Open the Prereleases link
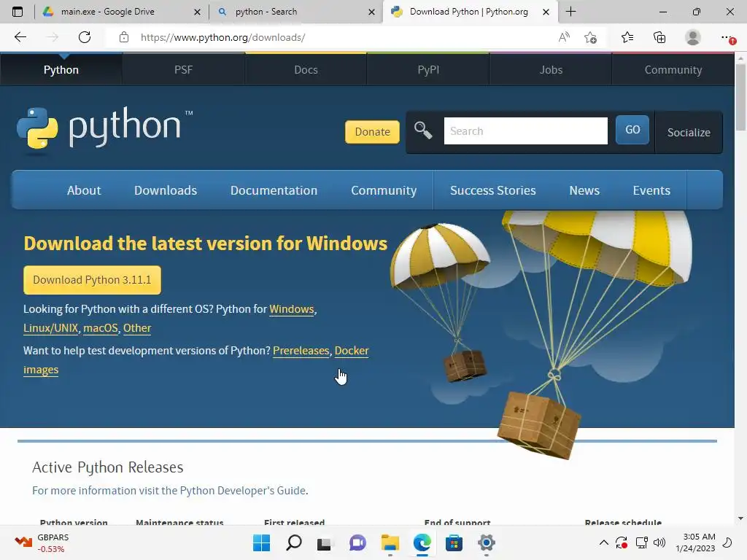The image size is (747, 560). tap(301, 351)
